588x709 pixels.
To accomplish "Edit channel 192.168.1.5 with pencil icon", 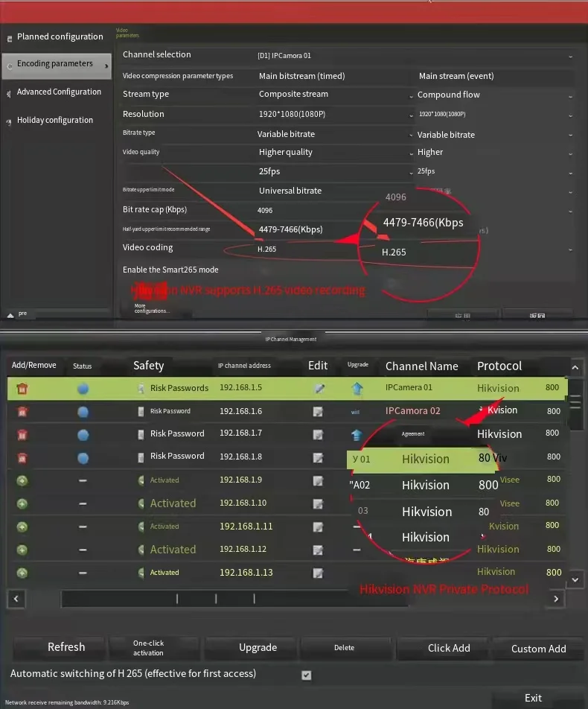I will [x=319, y=389].
